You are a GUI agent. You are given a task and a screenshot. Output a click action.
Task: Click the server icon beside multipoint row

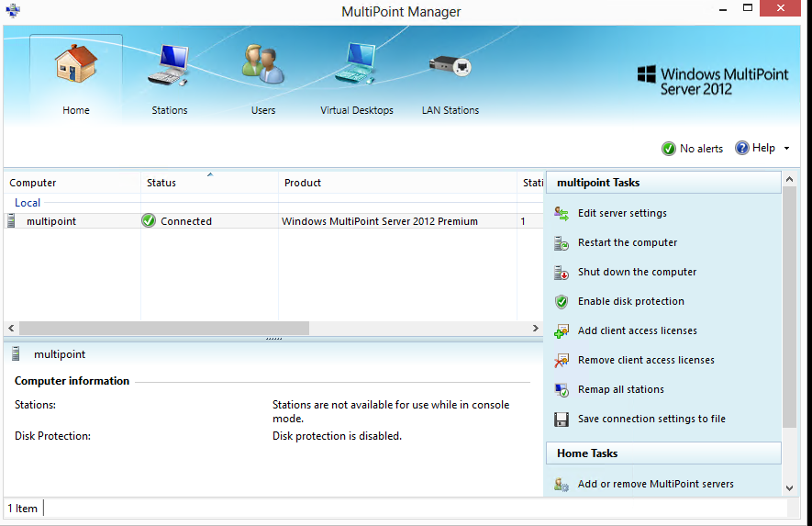(x=11, y=221)
